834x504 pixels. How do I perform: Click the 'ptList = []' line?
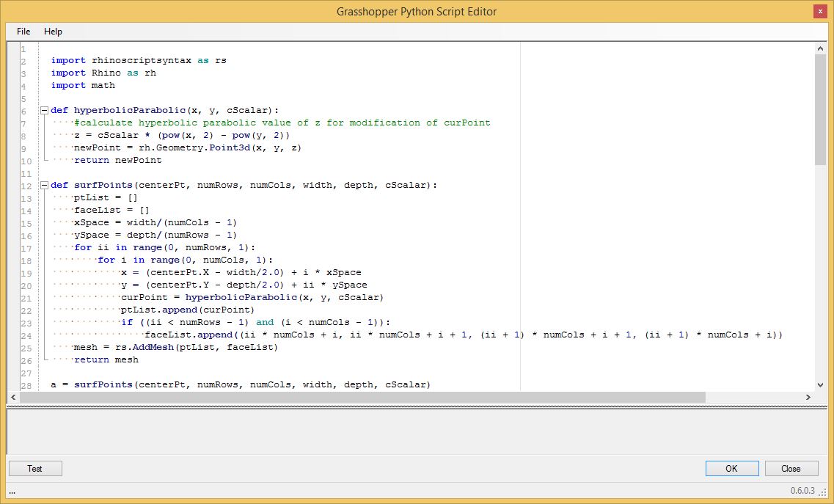coord(106,197)
